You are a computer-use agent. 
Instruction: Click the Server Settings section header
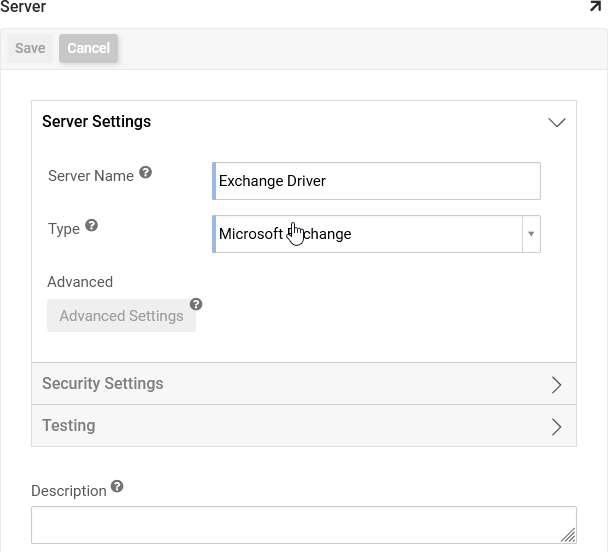point(97,122)
